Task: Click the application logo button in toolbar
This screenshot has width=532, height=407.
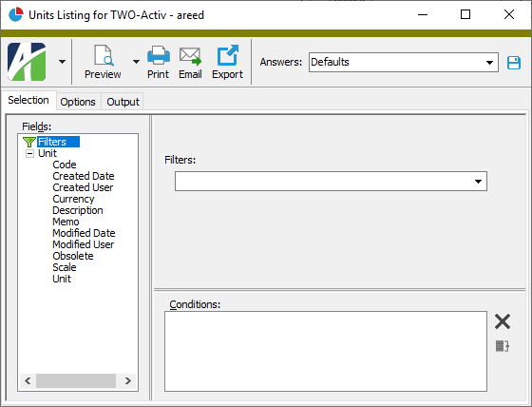Action: (27, 62)
